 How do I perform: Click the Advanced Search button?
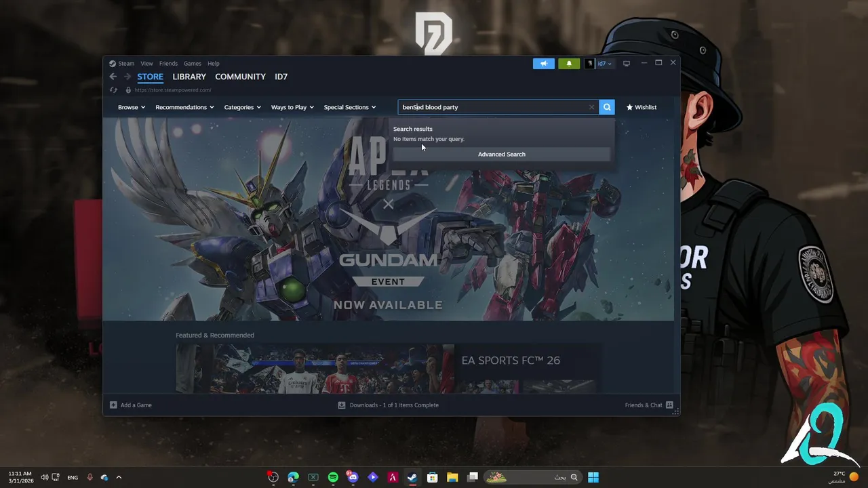click(502, 155)
